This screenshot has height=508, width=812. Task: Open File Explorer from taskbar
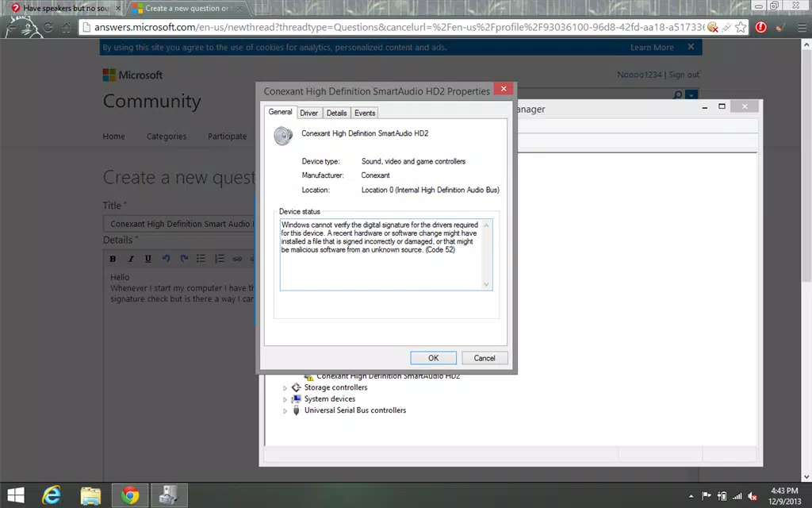tap(90, 495)
